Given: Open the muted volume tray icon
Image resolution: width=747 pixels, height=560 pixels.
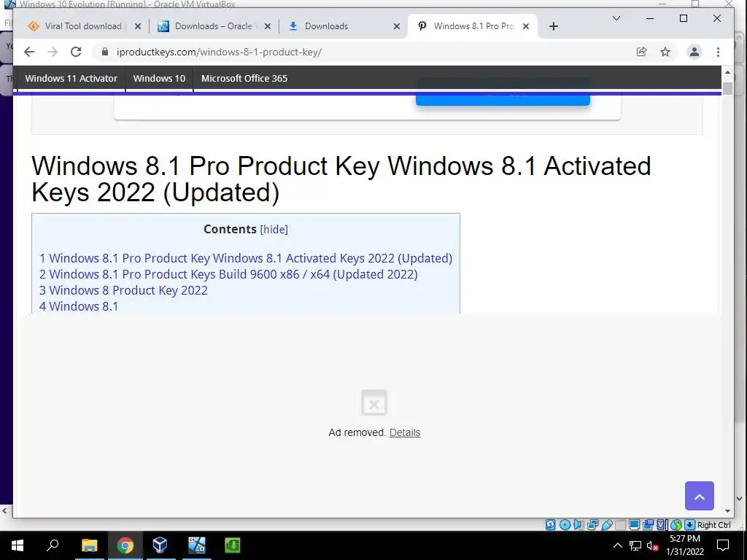Looking at the screenshot, I should click(653, 545).
